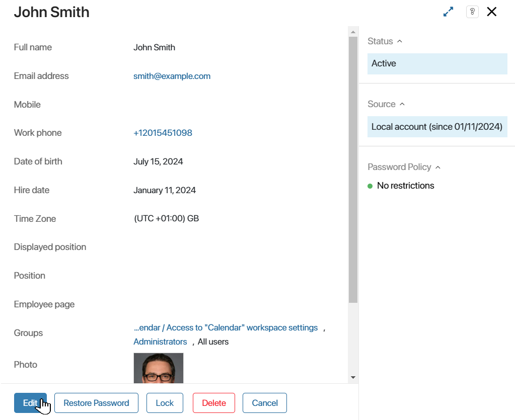The height and width of the screenshot is (420, 515).
Task: Click the All users group text
Action: (x=213, y=342)
